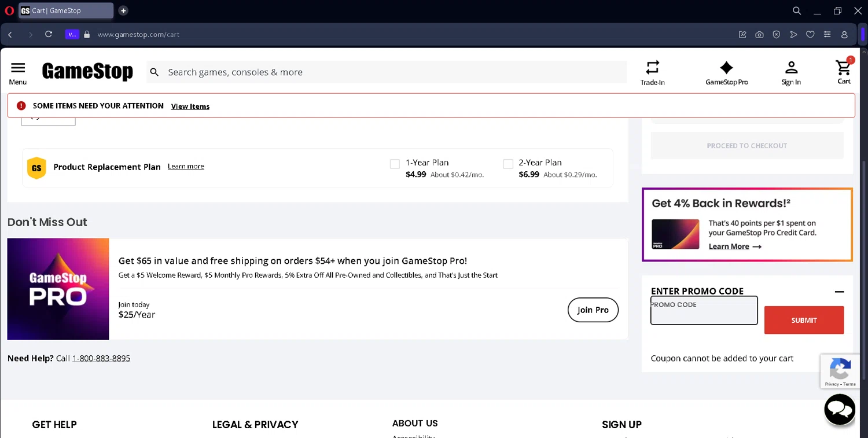Click the browser back arrow

tap(10, 35)
